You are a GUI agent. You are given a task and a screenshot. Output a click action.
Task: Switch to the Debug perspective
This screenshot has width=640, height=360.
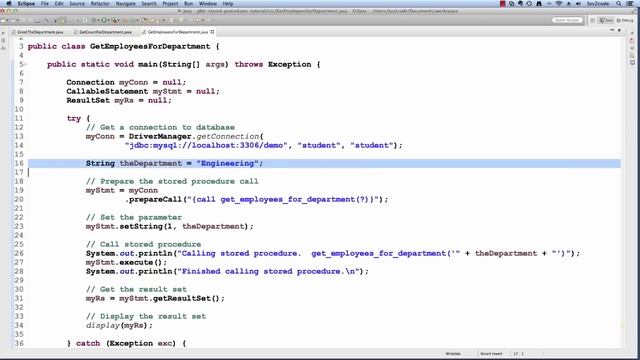pos(624,20)
